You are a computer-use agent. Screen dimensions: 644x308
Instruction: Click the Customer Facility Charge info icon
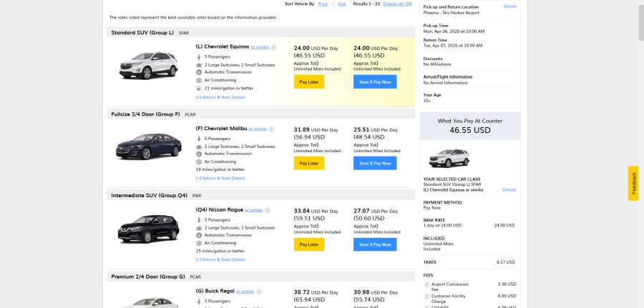426,296
